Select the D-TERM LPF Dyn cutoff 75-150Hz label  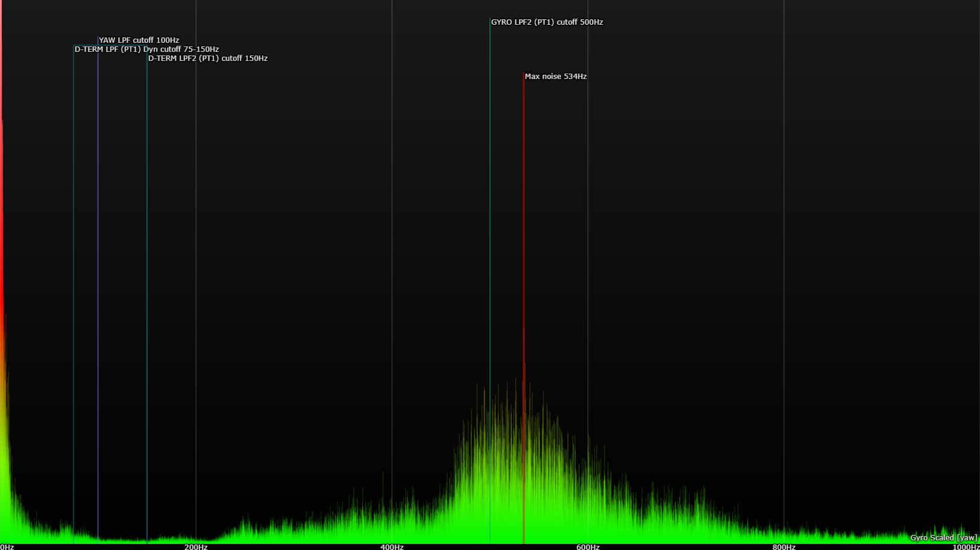(146, 49)
